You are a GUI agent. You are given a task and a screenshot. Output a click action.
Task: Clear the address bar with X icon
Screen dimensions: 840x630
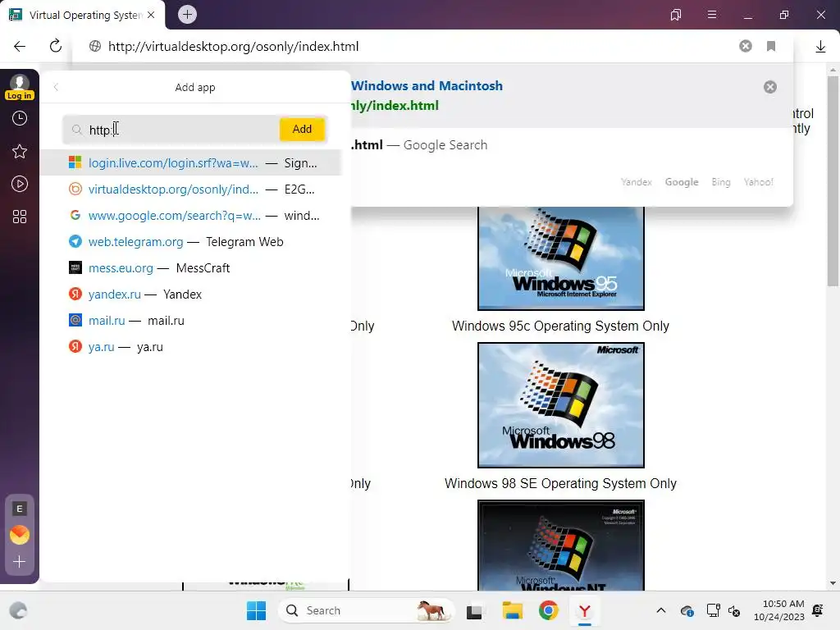click(745, 46)
